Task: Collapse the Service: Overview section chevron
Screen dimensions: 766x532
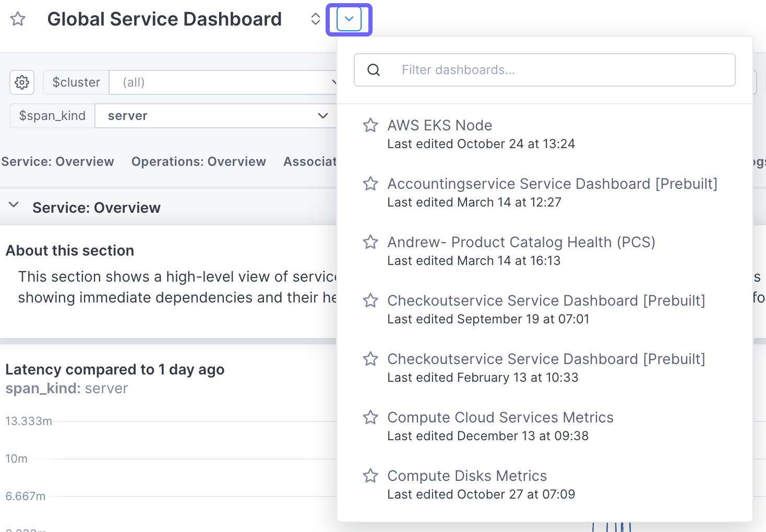Action: (14, 205)
